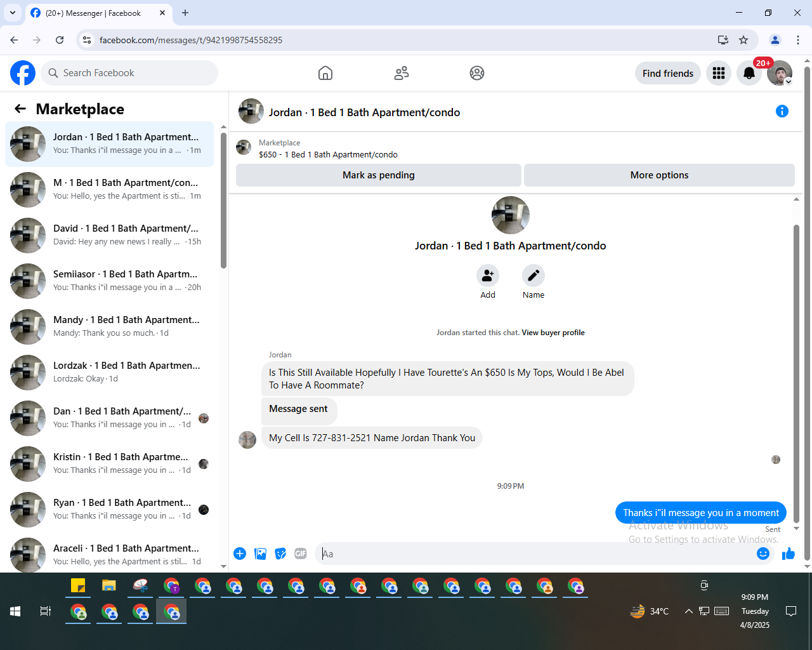The height and width of the screenshot is (650, 812).
Task: Choose a sticker in the composer
Action: 280,554
